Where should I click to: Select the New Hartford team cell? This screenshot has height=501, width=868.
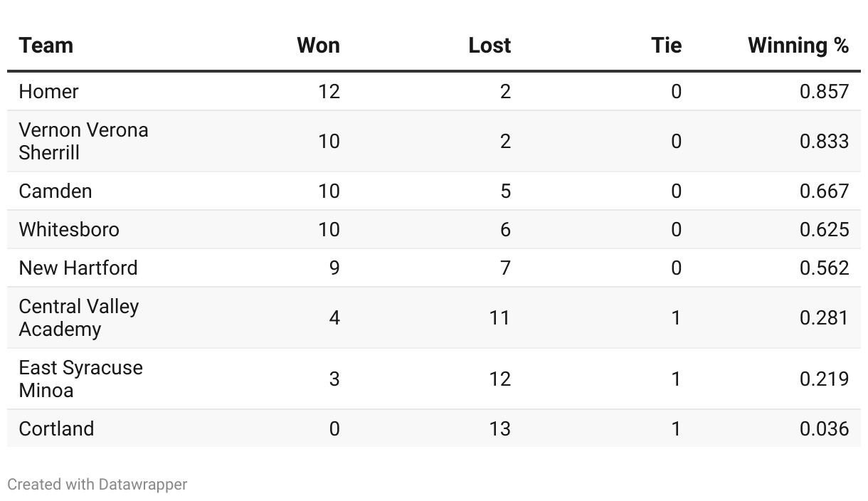tap(78, 268)
